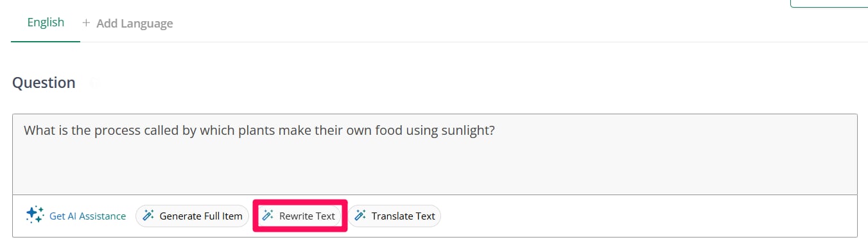Click the magic wand icon on Generate Full Item
The width and height of the screenshot is (868, 251).
(x=148, y=216)
